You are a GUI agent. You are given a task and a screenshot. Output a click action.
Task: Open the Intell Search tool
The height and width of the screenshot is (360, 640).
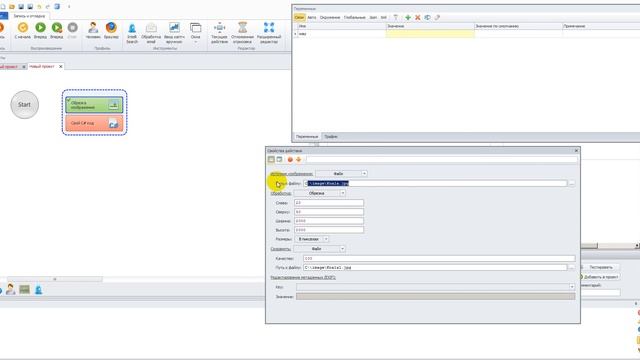(132, 29)
